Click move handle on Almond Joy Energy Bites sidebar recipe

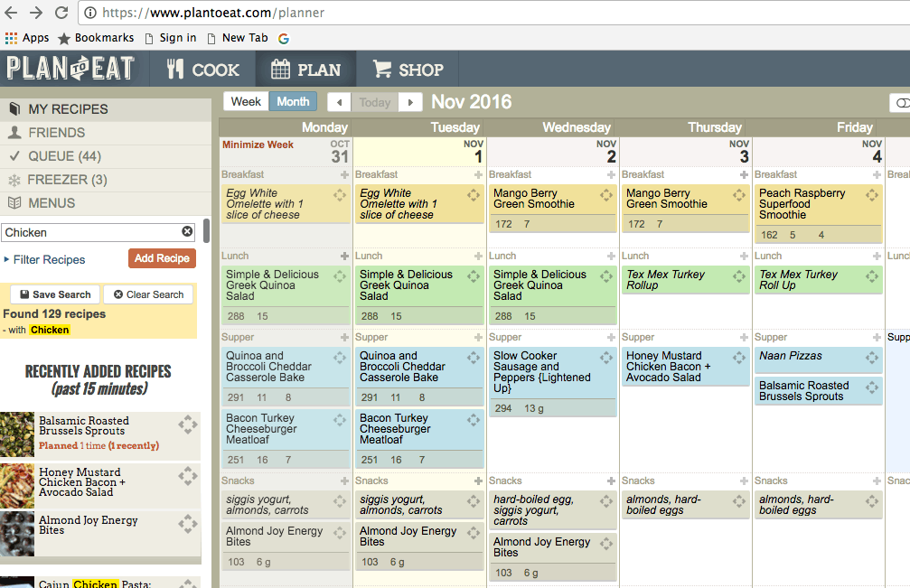[x=187, y=524]
